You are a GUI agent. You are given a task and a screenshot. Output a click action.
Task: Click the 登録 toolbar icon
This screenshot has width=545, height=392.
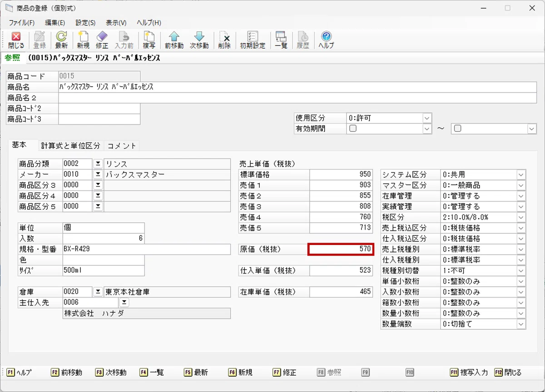pos(40,40)
